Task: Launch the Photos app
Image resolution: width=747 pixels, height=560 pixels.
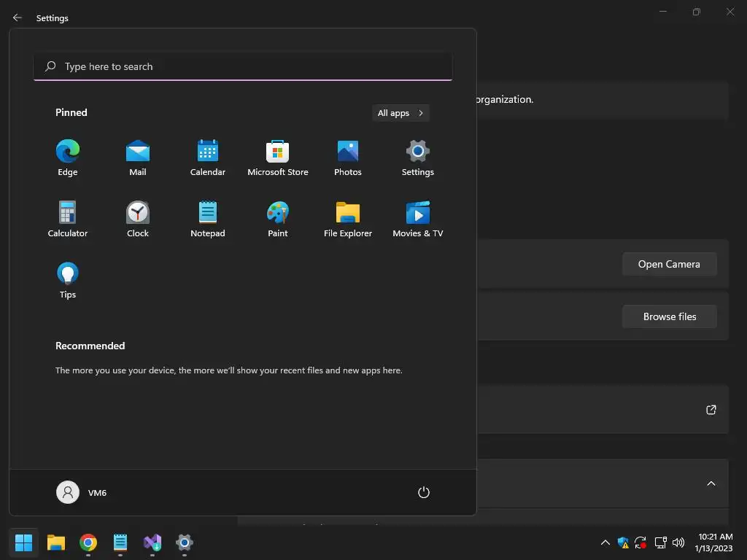Action: pos(348,158)
